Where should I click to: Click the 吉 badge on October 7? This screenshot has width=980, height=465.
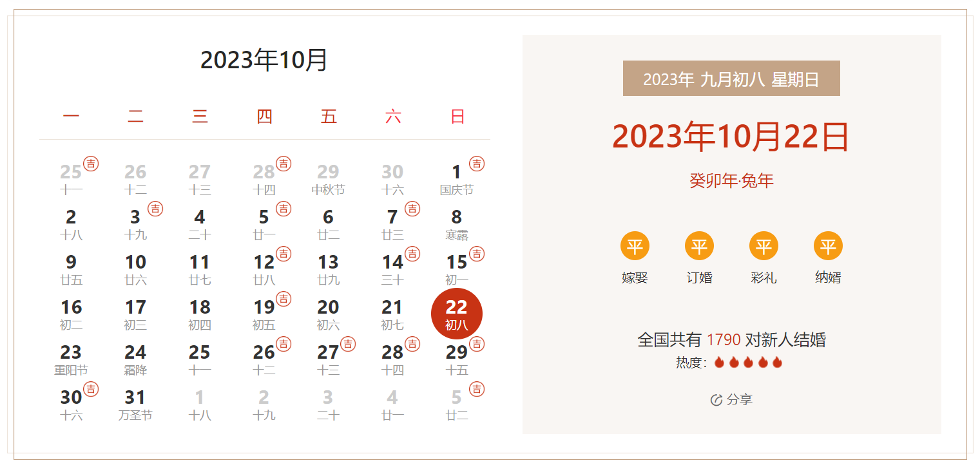pyautogui.click(x=412, y=209)
